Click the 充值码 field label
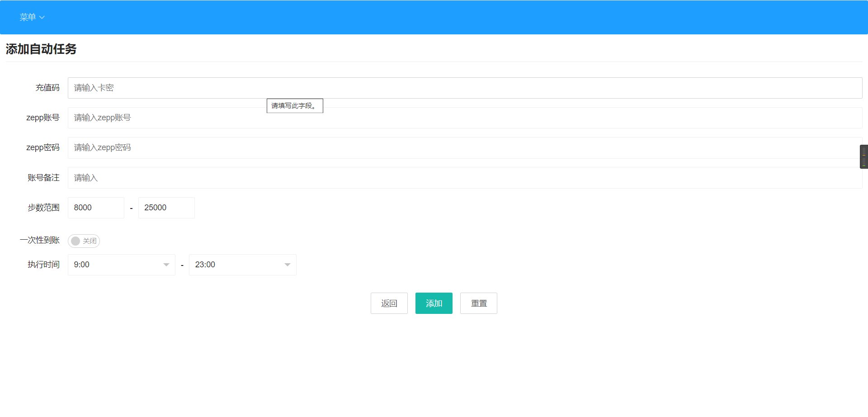 click(47, 88)
